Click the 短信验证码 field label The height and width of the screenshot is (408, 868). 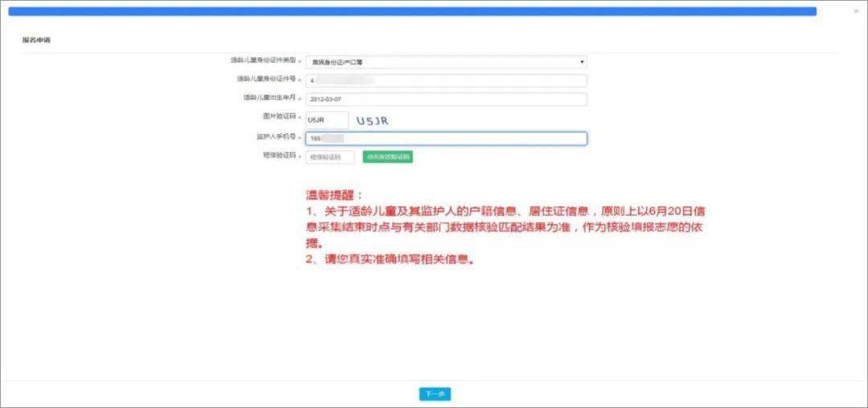280,156
